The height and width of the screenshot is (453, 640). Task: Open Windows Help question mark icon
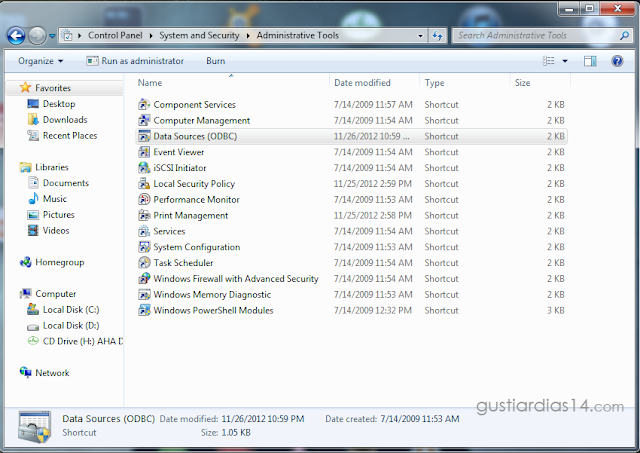[617, 61]
